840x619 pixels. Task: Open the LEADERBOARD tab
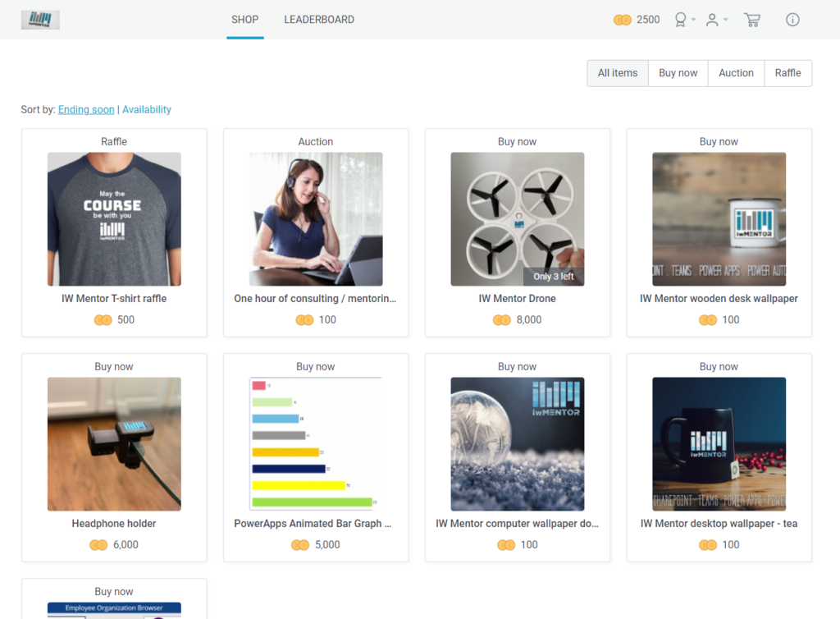pyautogui.click(x=319, y=20)
